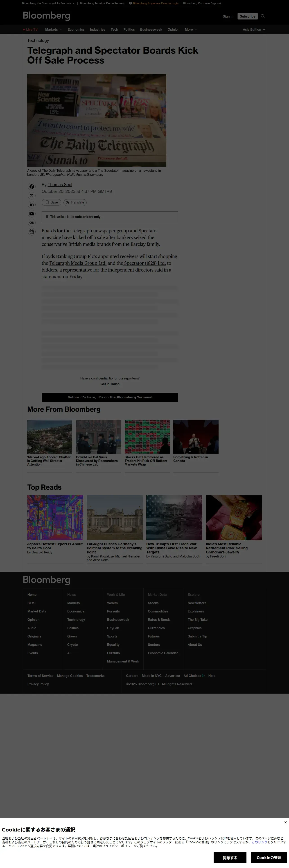Screen dimensions: 289x868
Task: Click Get in Touch link
Action: (x=110, y=384)
